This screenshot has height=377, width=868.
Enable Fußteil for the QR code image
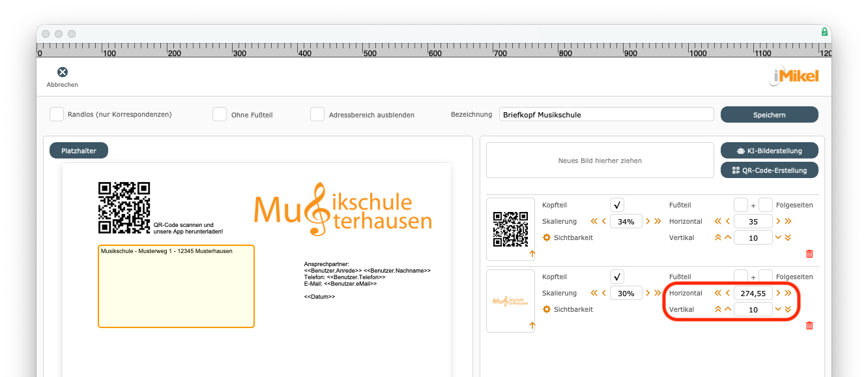[x=741, y=205]
